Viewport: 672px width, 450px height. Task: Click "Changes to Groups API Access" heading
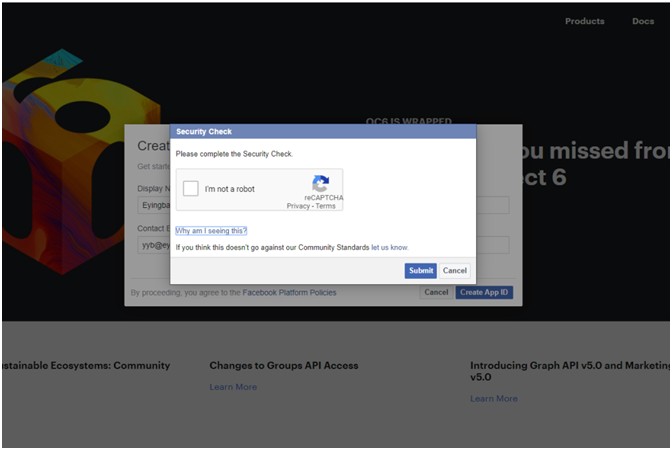point(284,366)
